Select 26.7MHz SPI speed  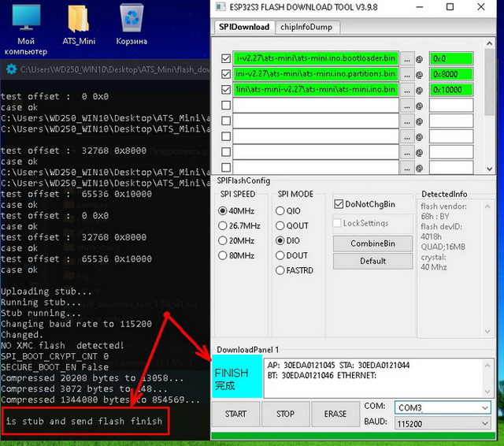point(239,225)
